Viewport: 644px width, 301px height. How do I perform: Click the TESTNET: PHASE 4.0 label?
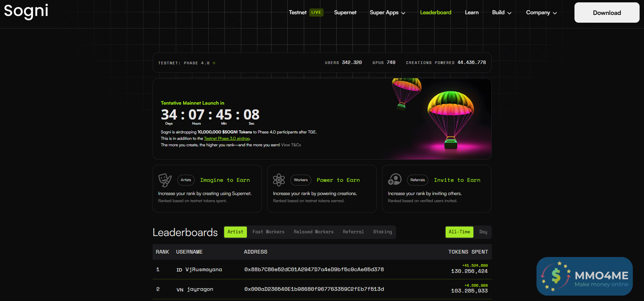pos(184,63)
